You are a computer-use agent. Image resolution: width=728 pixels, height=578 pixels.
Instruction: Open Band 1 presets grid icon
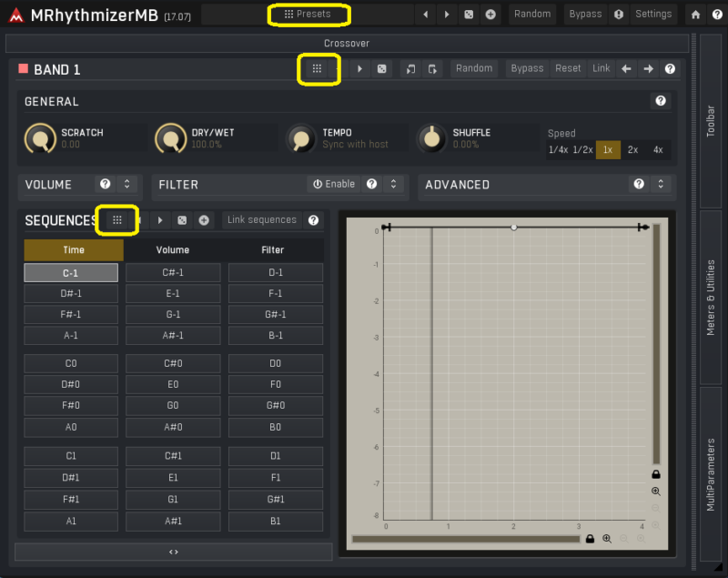coord(317,69)
